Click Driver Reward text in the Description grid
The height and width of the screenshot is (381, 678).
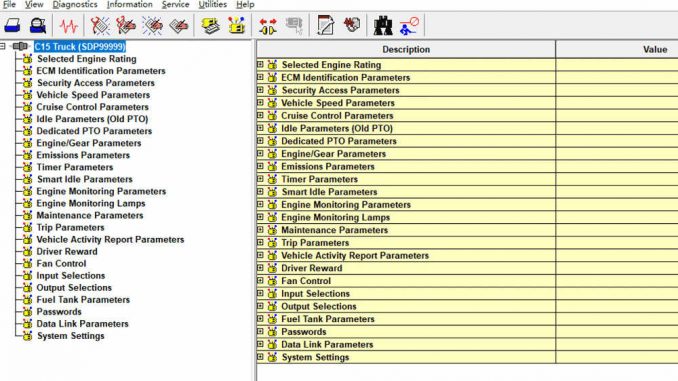311,268
